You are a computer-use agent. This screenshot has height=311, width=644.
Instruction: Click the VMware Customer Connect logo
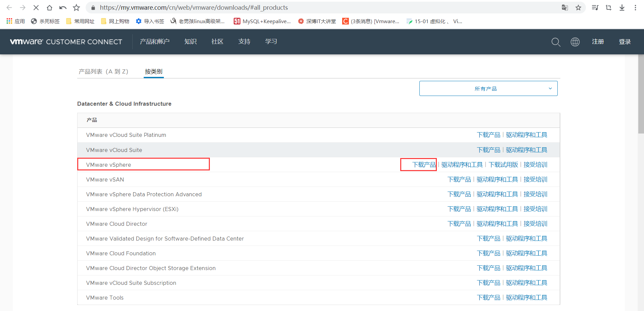(x=66, y=42)
